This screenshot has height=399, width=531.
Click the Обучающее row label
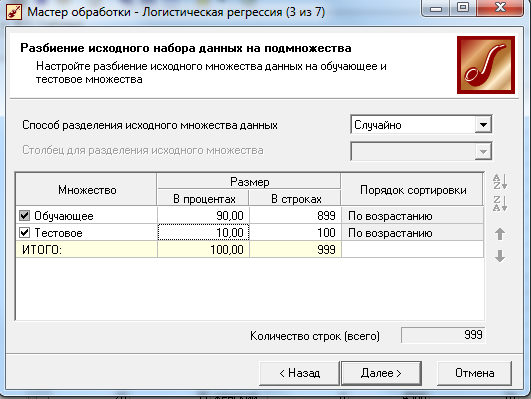pyautogui.click(x=64, y=216)
